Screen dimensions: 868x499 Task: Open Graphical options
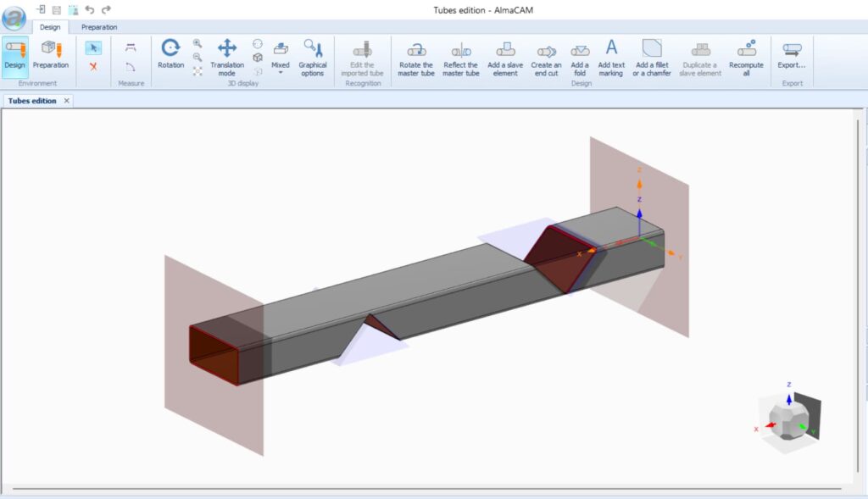(312, 56)
